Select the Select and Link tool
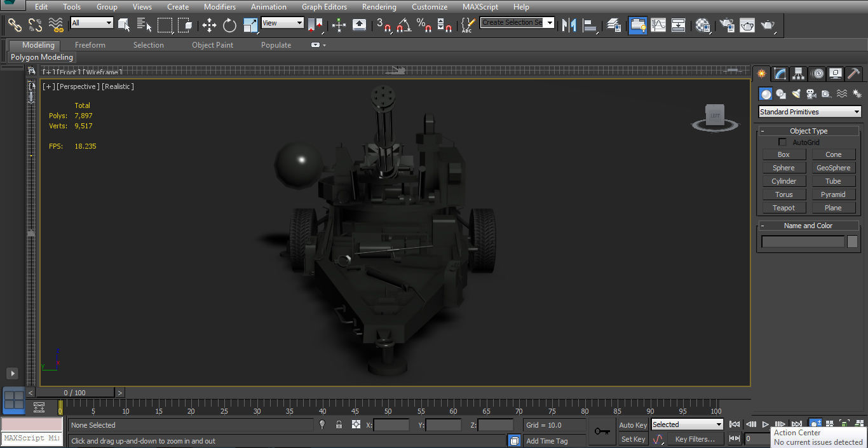 click(x=15, y=25)
